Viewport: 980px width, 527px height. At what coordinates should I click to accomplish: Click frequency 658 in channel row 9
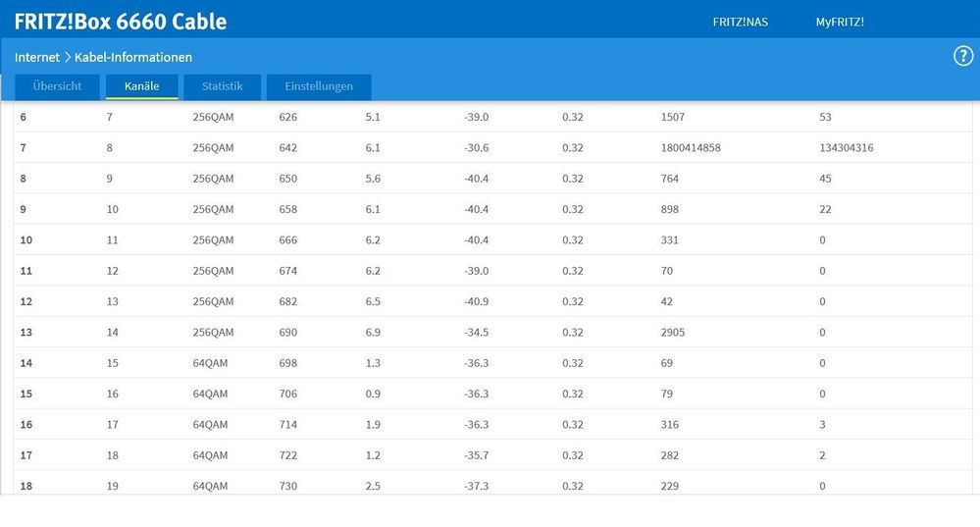(x=288, y=209)
